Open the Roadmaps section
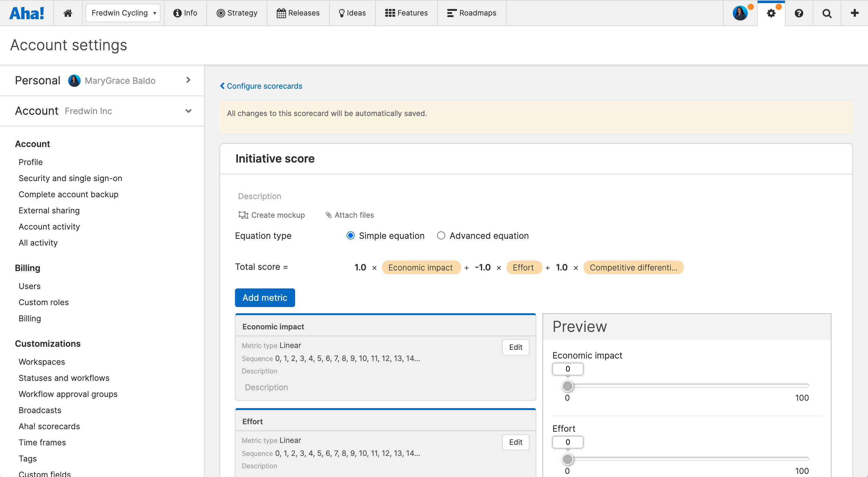Screen dimensions: 868x477 [x=472, y=13]
